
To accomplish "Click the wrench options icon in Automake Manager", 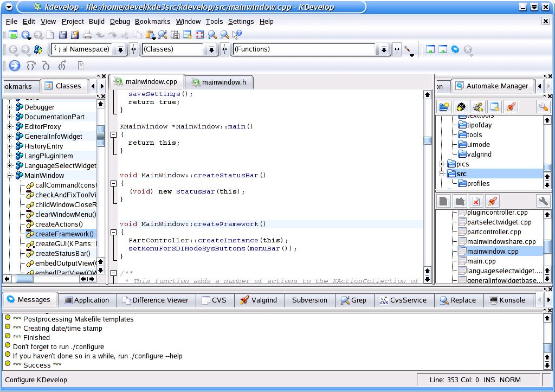I will 543,107.
